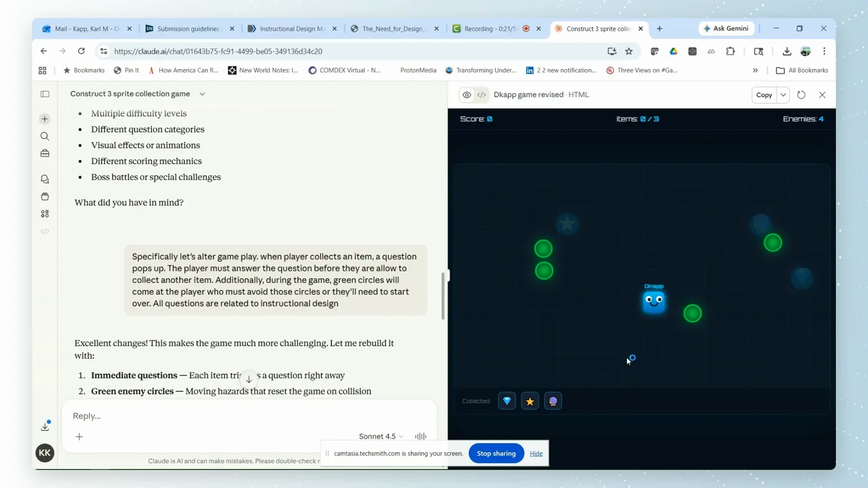Open All Bookmarks folder
This screenshot has width=868, height=488.
coord(802,70)
